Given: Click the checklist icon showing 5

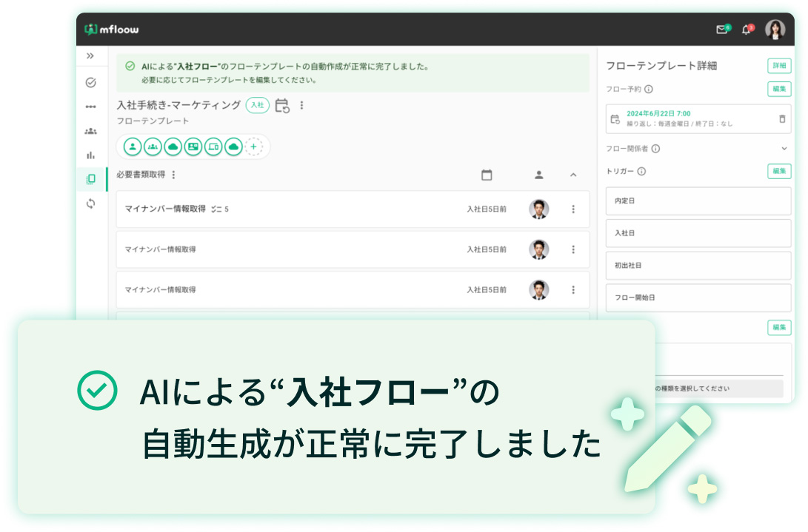Looking at the screenshot, I should pyautogui.click(x=216, y=209).
